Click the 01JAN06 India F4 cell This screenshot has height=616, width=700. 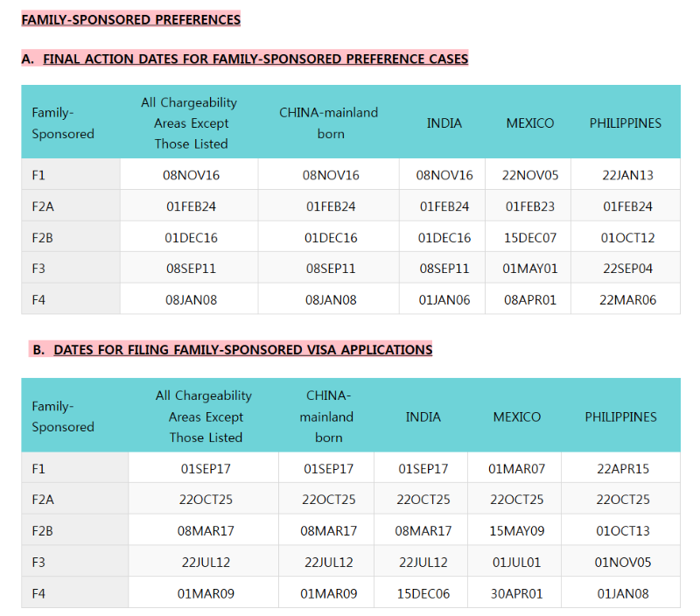(444, 300)
